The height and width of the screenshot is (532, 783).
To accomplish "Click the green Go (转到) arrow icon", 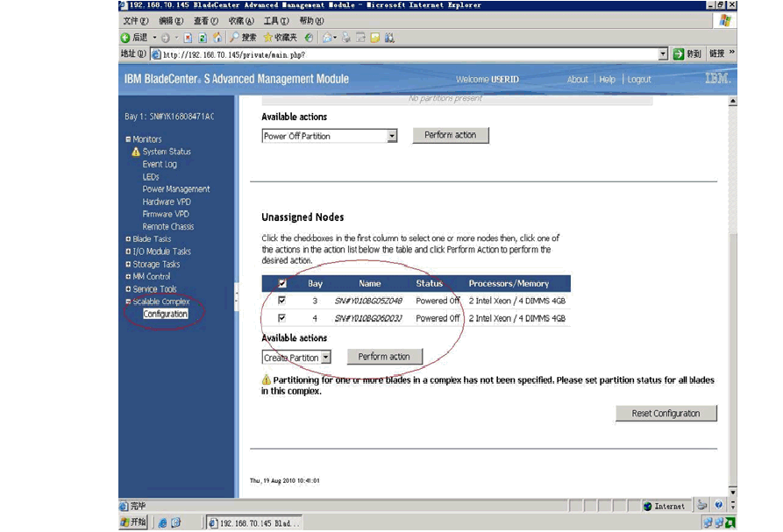I will 678,53.
